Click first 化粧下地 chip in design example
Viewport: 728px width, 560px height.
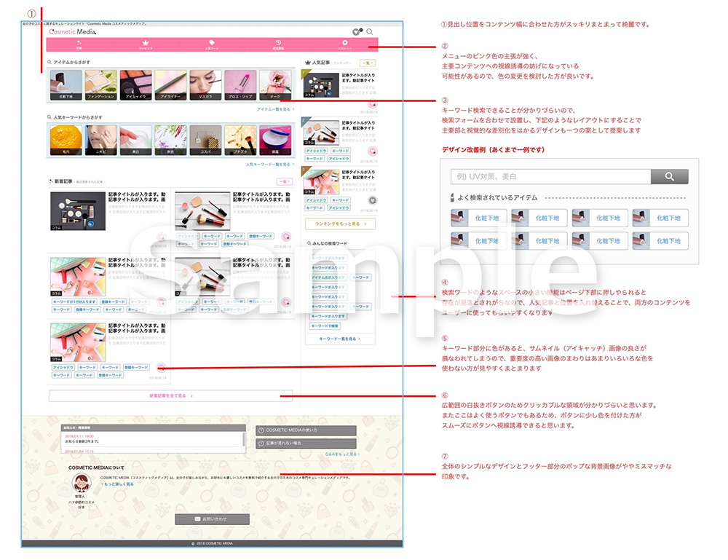click(x=479, y=218)
